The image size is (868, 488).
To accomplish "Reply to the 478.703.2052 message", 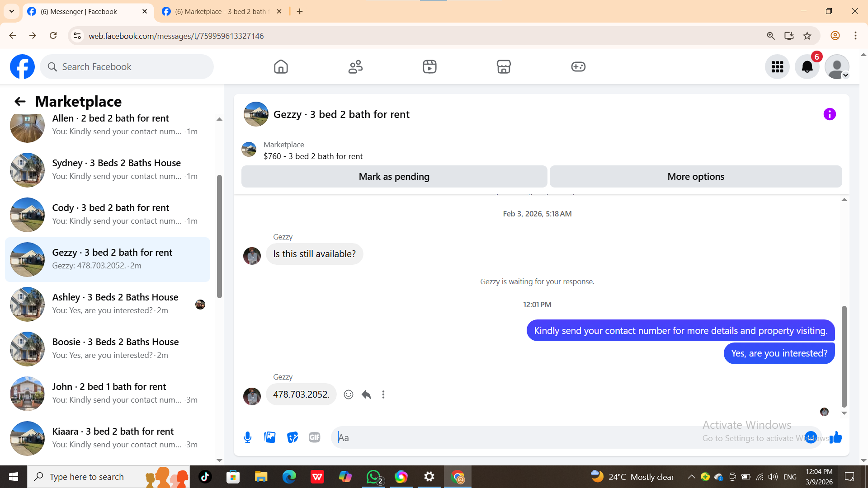I will pos(366,394).
